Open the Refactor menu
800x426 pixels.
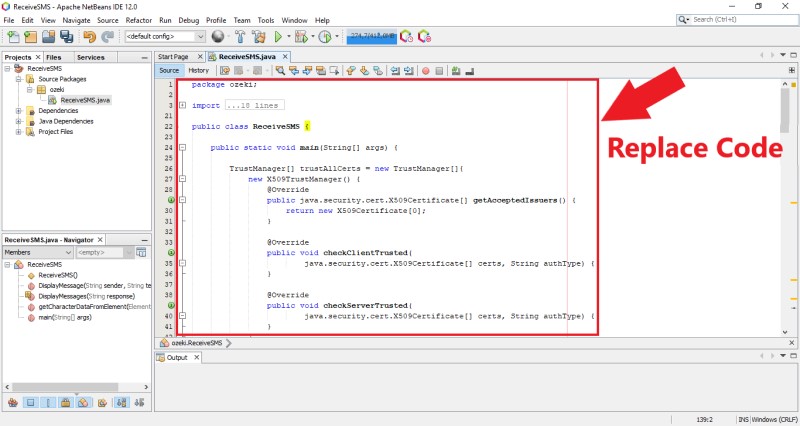139,20
